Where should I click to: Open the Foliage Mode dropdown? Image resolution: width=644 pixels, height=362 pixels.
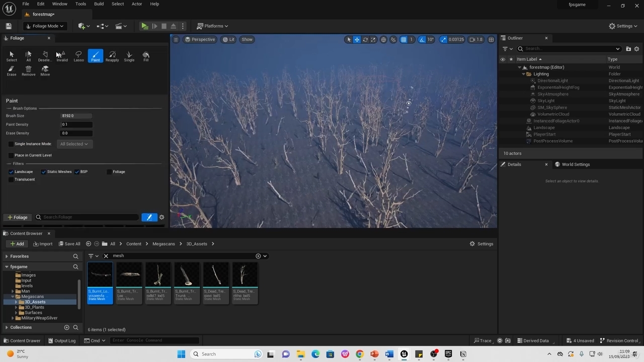pyautogui.click(x=45, y=26)
